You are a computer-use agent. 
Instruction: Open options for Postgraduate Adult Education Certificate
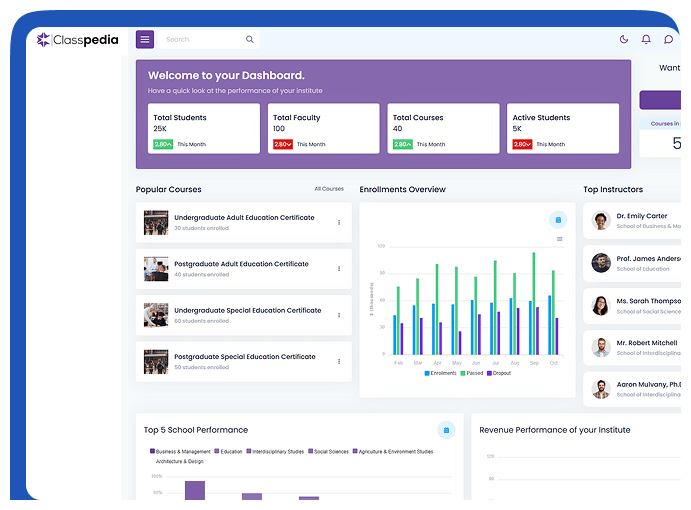[339, 269]
